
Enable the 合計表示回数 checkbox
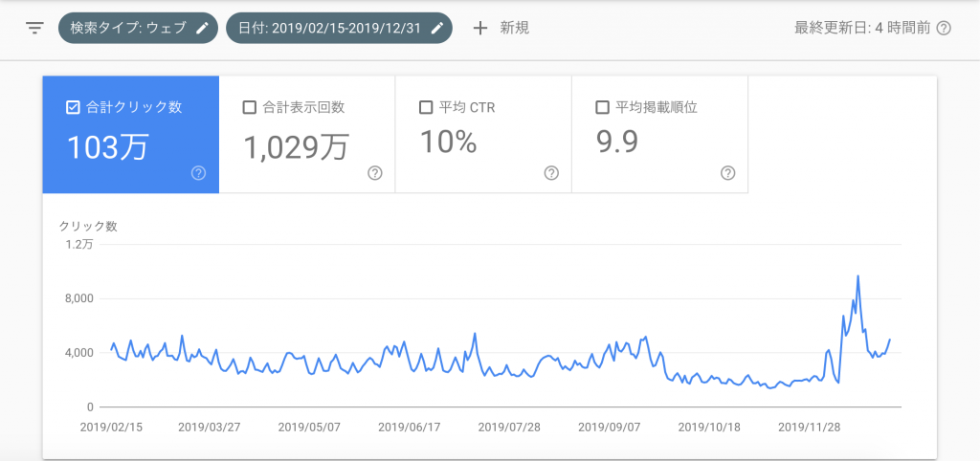click(x=249, y=107)
